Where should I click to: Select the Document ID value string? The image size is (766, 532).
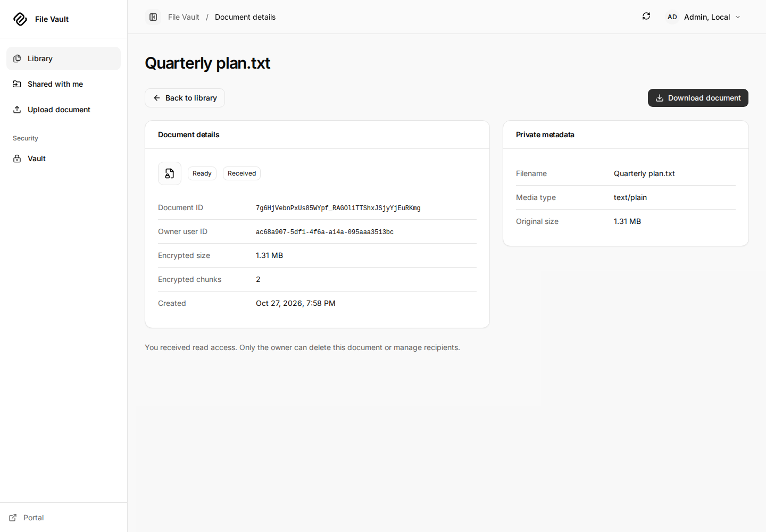(x=338, y=208)
